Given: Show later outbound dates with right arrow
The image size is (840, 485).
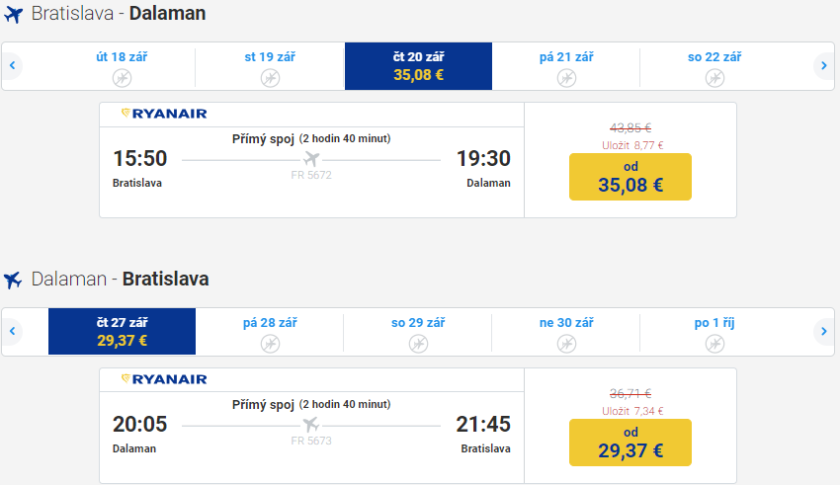Looking at the screenshot, I should (x=823, y=66).
